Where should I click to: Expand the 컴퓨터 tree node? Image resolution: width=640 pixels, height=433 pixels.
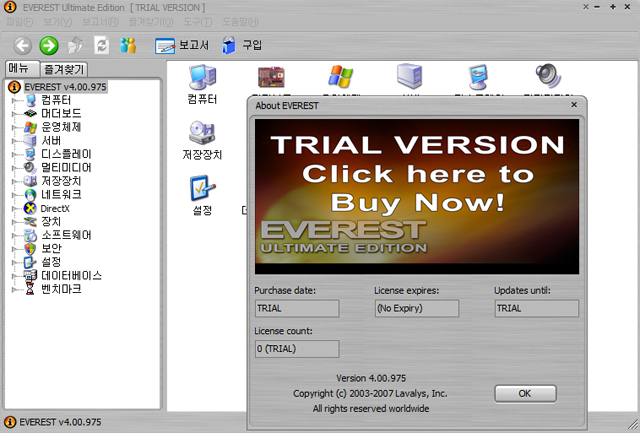click(x=15, y=100)
